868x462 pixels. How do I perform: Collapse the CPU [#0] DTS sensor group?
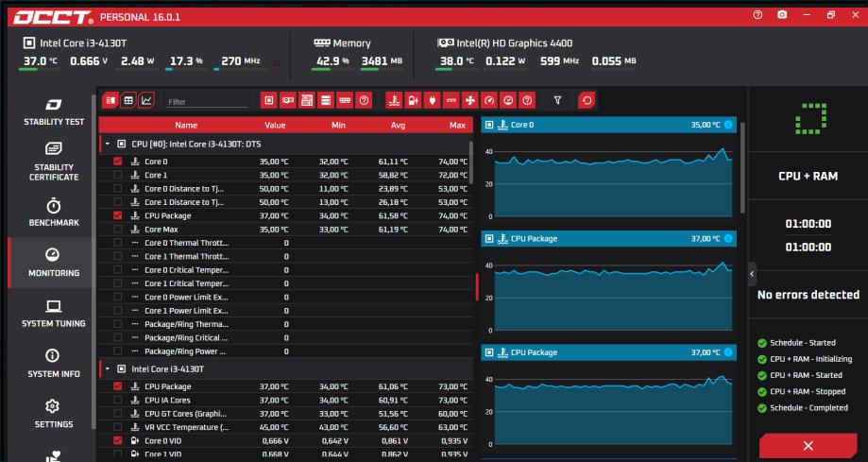tap(108, 144)
